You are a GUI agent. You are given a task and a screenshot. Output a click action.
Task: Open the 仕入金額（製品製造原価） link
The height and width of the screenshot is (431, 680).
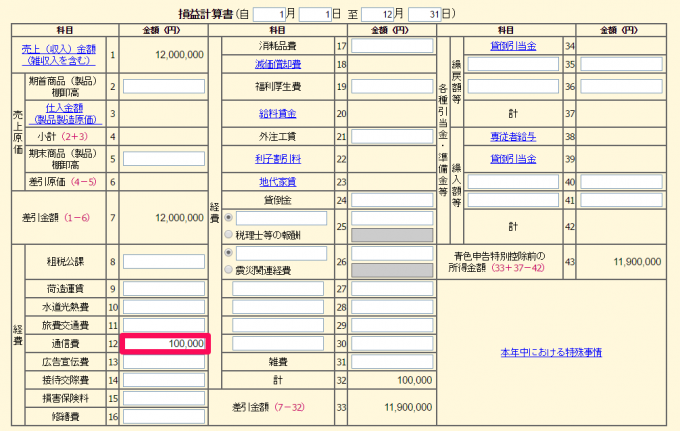click(65, 114)
